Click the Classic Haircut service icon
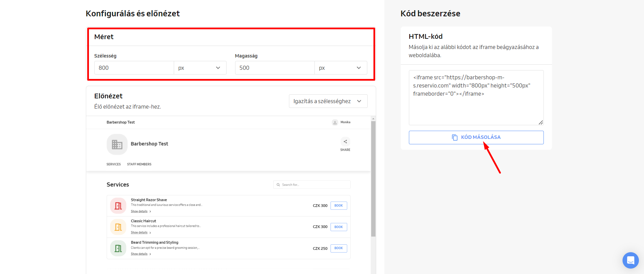 (118, 227)
